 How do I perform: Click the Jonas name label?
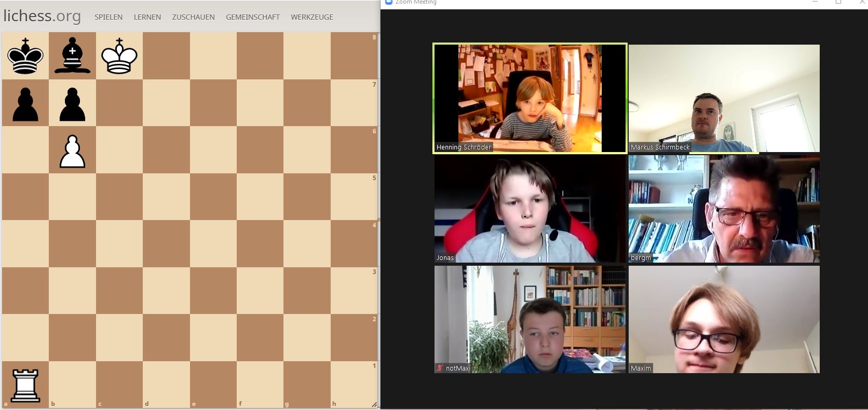point(445,257)
